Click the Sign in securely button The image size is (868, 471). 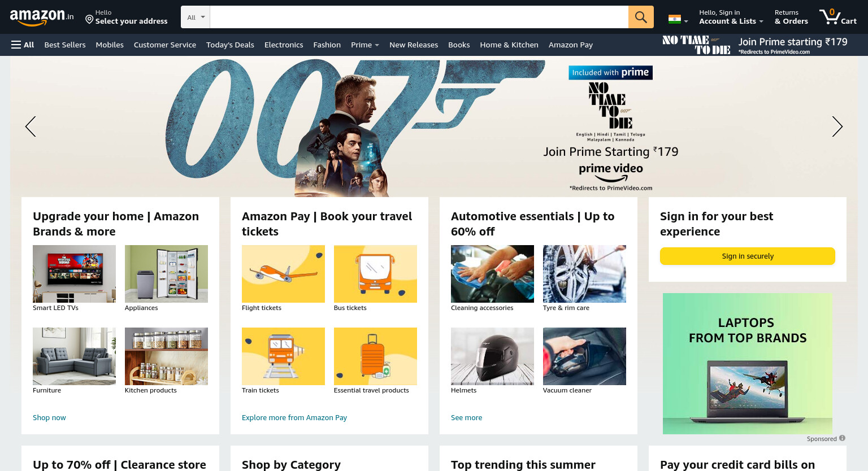748,256
